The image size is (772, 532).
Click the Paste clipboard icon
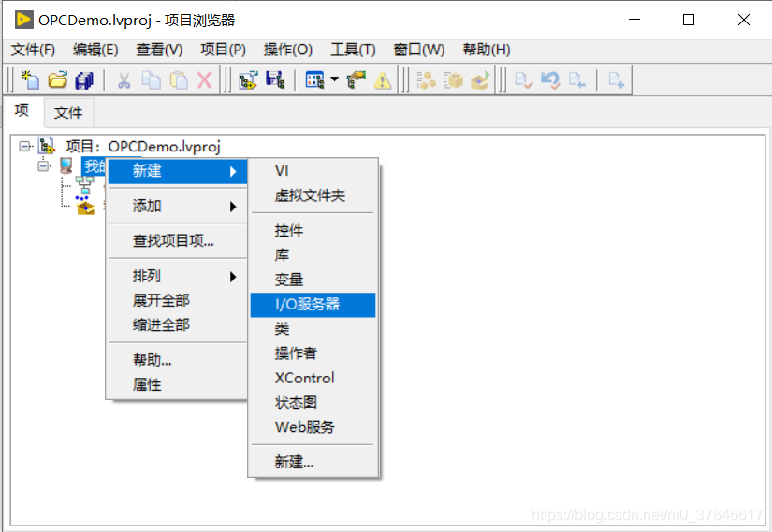coord(179,80)
